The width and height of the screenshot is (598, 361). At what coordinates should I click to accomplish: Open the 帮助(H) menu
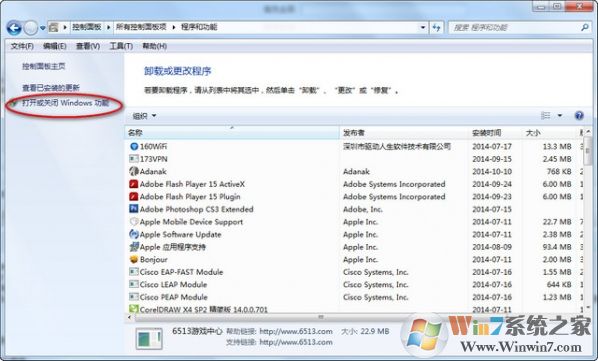[x=154, y=46]
